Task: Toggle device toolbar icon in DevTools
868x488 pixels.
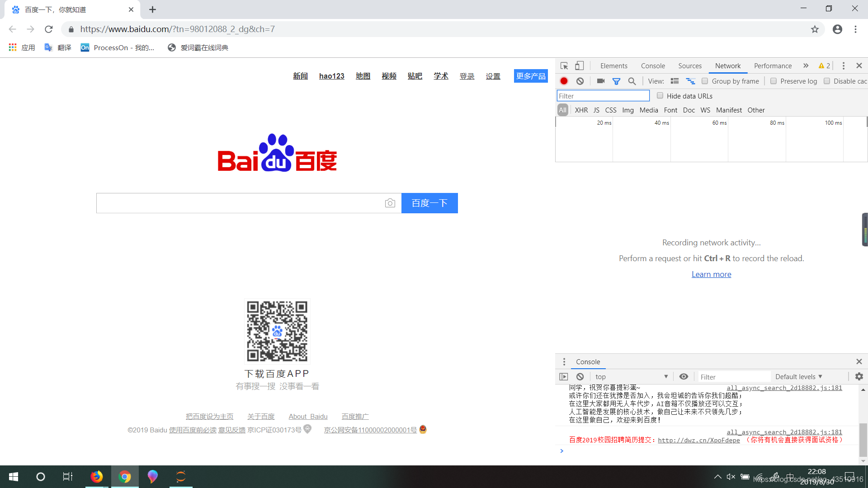Action: click(579, 66)
